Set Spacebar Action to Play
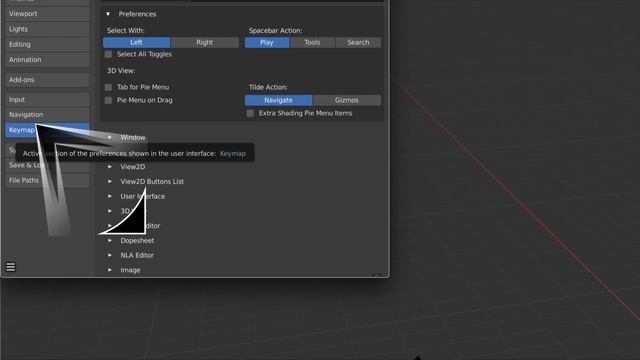 tap(267, 42)
